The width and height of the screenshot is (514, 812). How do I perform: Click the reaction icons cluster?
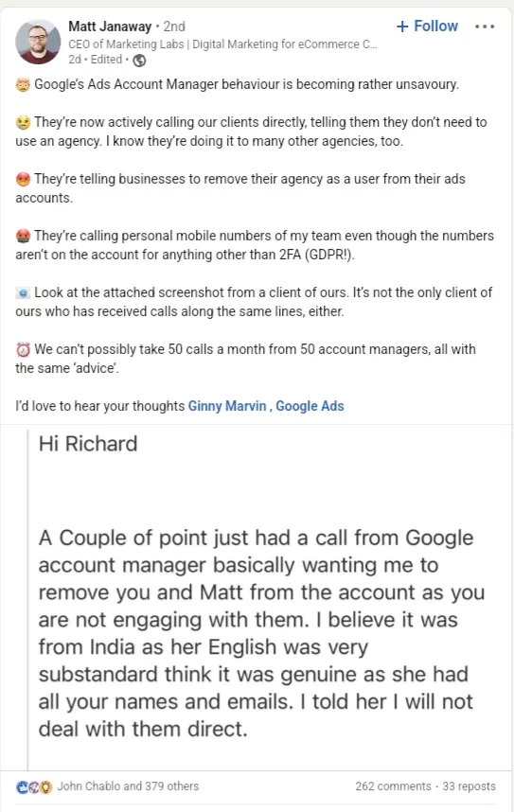point(34,787)
